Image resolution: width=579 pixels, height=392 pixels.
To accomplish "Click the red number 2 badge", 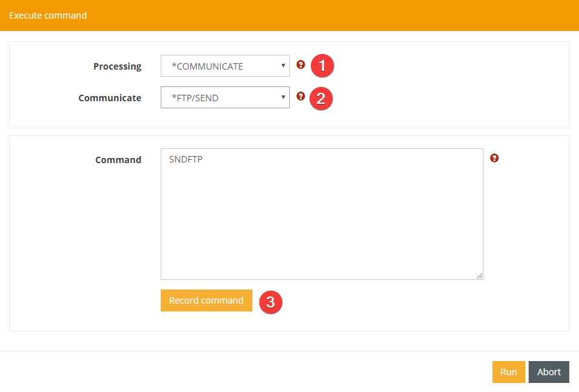I will (321, 99).
